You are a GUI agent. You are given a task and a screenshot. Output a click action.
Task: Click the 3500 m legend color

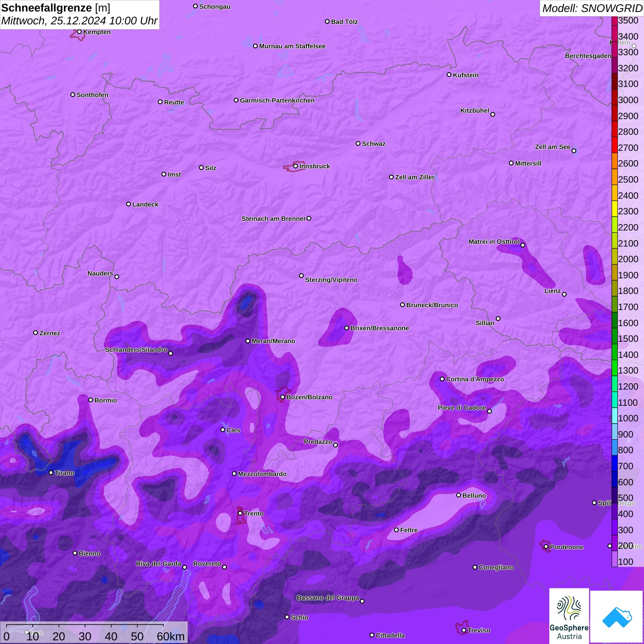pos(615,21)
